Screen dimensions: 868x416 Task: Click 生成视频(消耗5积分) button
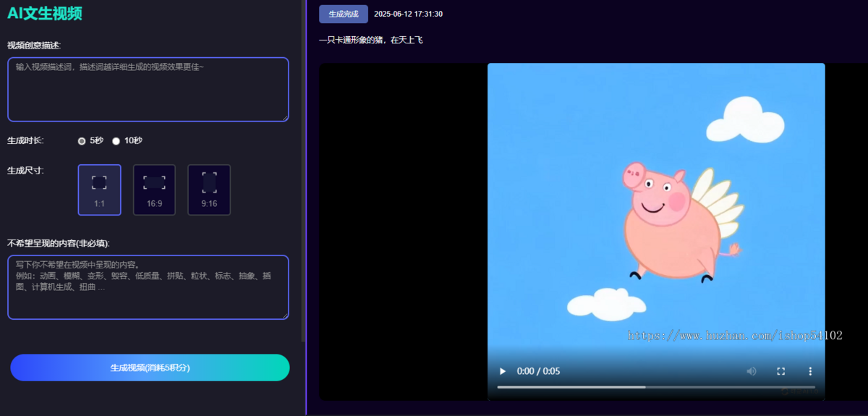(x=150, y=368)
